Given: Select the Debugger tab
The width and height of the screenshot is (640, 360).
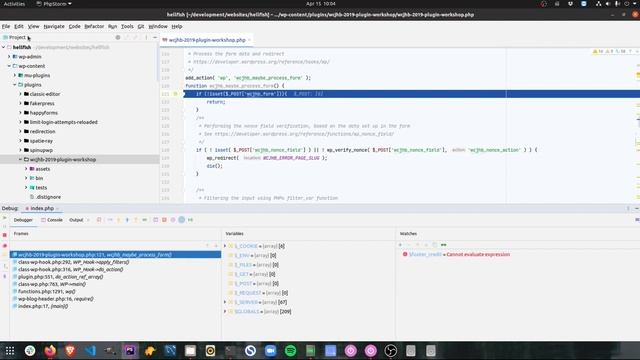Looking at the screenshot, I should [23, 220].
